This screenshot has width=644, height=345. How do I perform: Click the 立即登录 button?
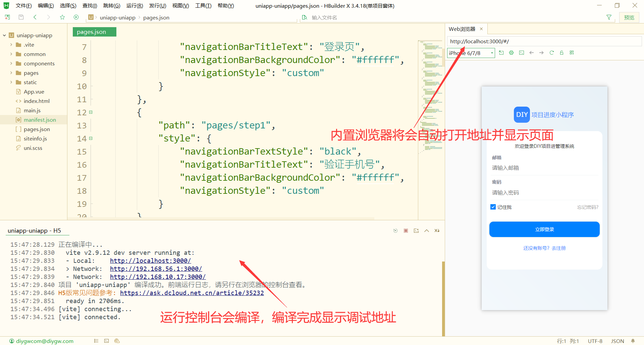[544, 229]
